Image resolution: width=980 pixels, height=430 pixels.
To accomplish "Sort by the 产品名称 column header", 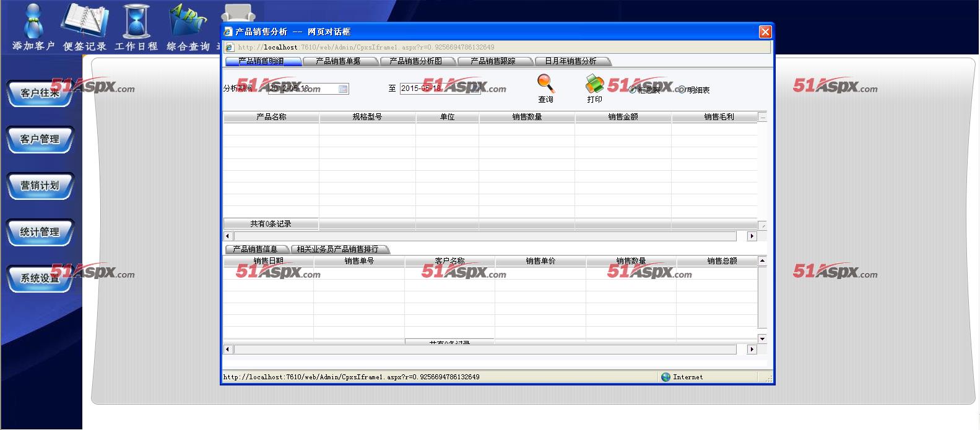I will point(271,117).
